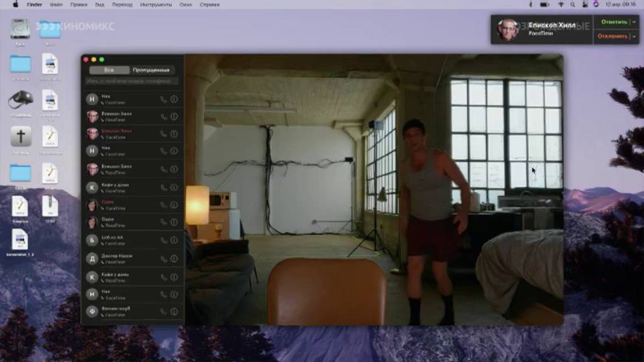The height and width of the screenshot is (362, 644).
Task: Open the hard drive icon on desktop
Action: pyautogui.click(x=20, y=29)
